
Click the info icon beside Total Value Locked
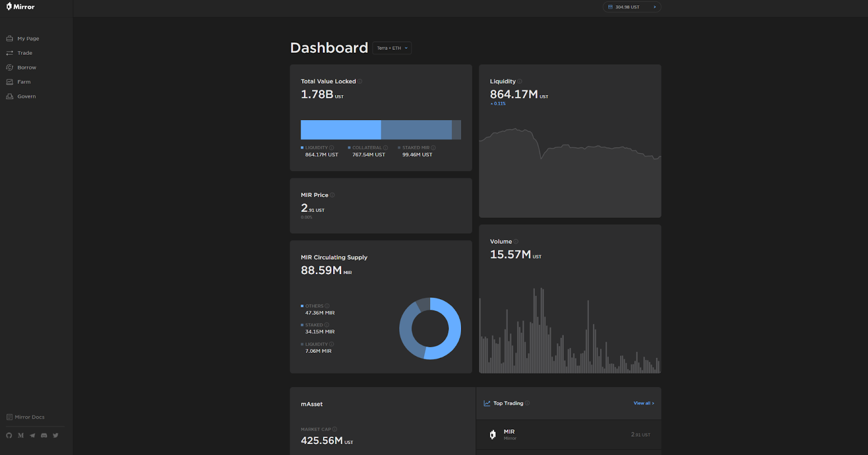pos(360,81)
